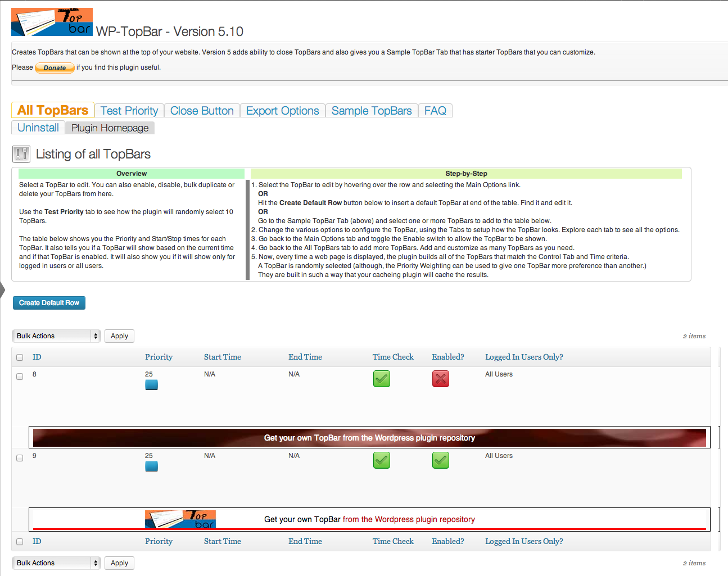Open the Close Button tab

coord(202,111)
